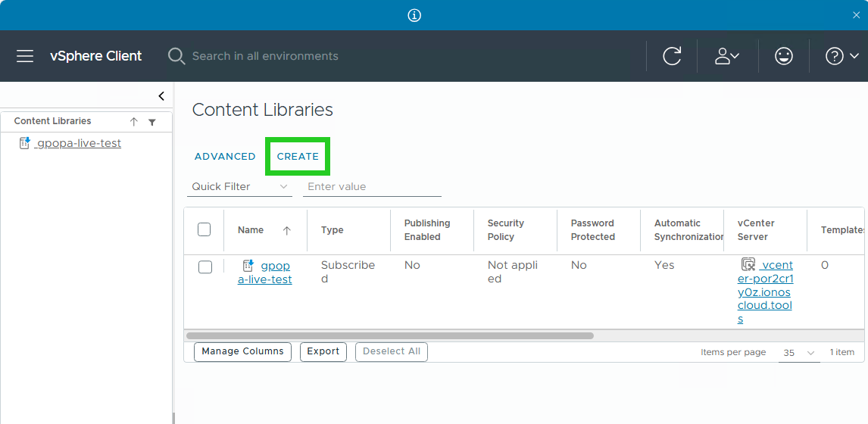Sort Content Libraries list ascending arrow
The width and height of the screenshot is (868, 424).
point(133,122)
